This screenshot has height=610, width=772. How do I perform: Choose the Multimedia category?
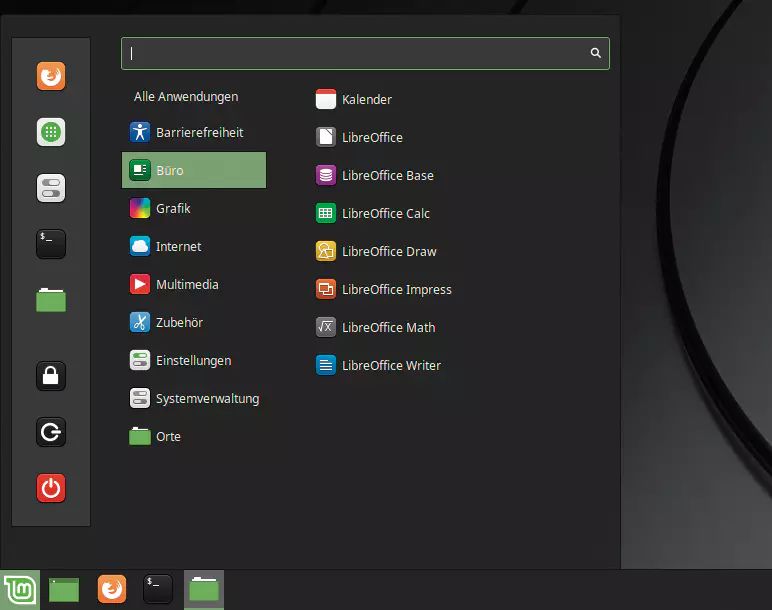(x=186, y=284)
